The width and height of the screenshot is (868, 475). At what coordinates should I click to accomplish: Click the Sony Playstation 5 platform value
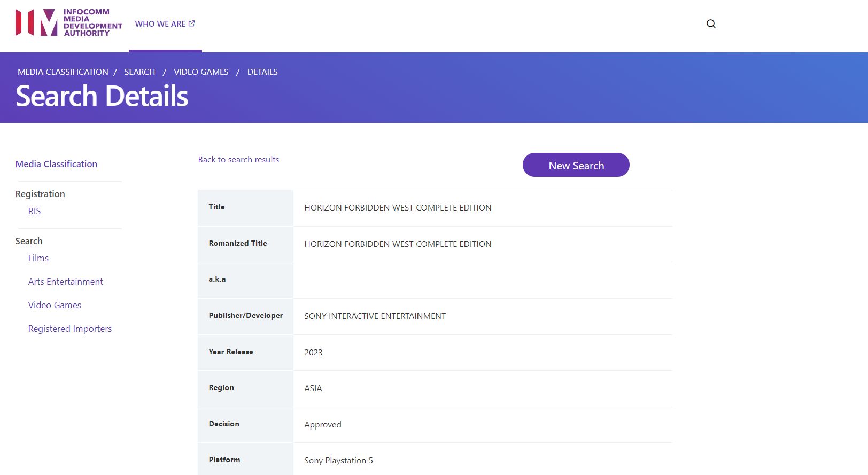(338, 461)
